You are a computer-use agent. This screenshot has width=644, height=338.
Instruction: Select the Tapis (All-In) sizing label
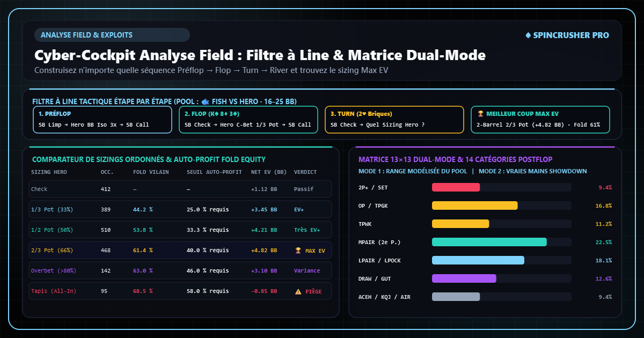(54, 291)
